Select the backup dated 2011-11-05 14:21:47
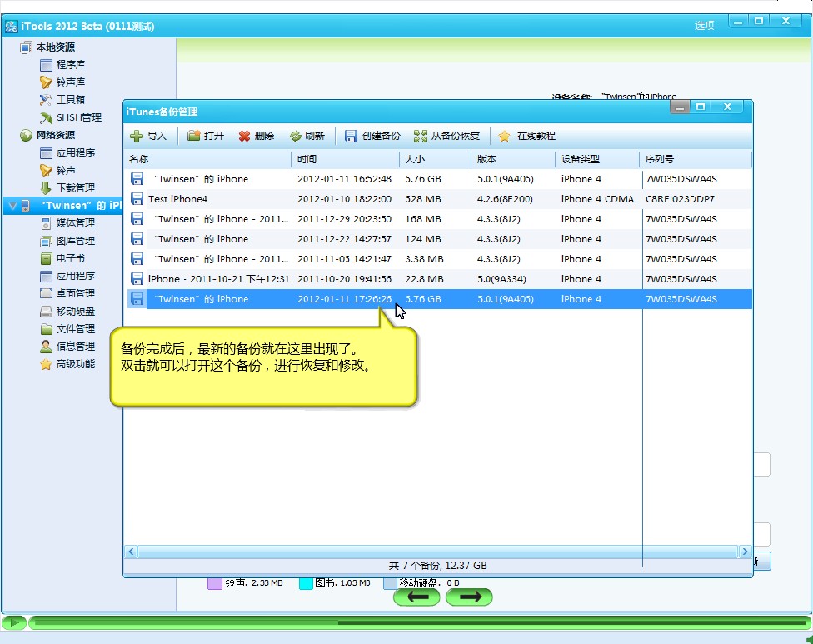This screenshot has width=813, height=644. [438, 259]
